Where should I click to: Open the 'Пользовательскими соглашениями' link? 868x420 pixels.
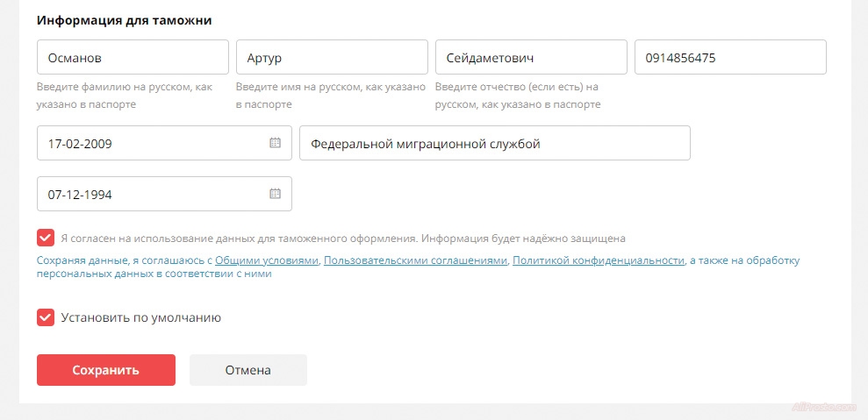pyautogui.click(x=415, y=260)
